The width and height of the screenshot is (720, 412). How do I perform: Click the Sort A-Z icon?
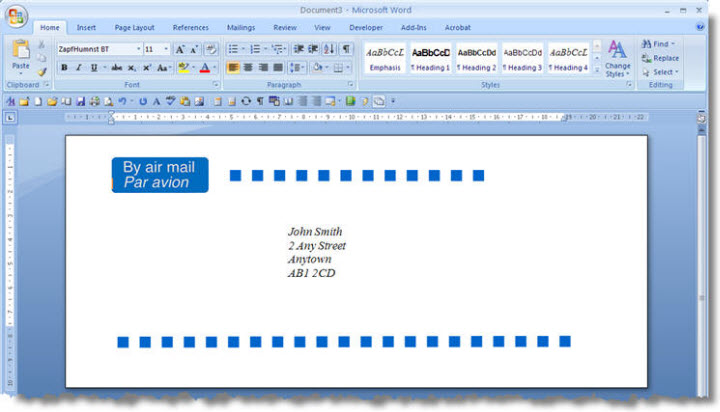click(329, 49)
